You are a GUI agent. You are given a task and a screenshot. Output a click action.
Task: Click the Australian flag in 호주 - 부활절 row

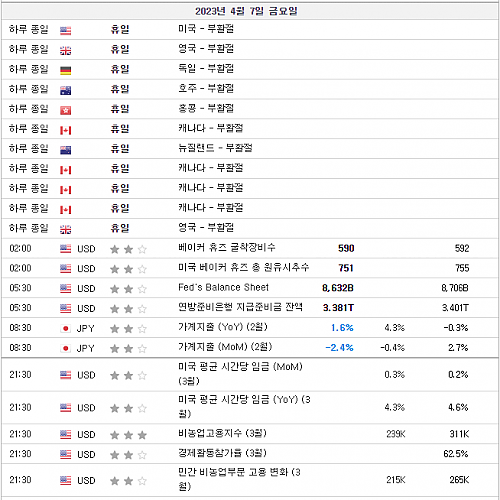[x=65, y=90]
